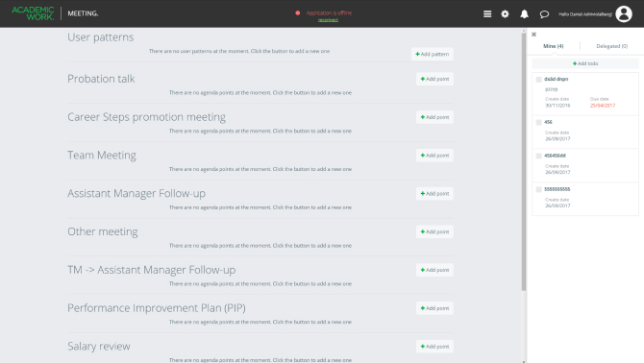Click the 'Performance Improvement Plan (PIP)' heading
Viewport: 644px width, 363px height.
click(x=157, y=308)
